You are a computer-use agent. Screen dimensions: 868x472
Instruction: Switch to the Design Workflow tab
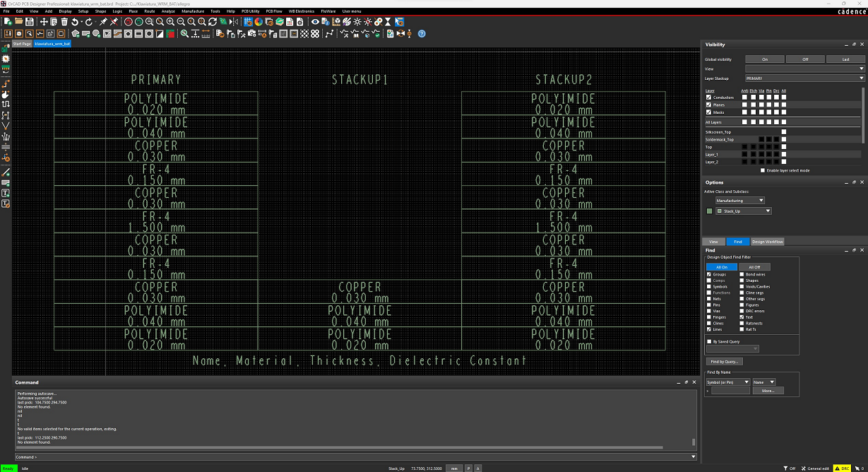(x=767, y=242)
